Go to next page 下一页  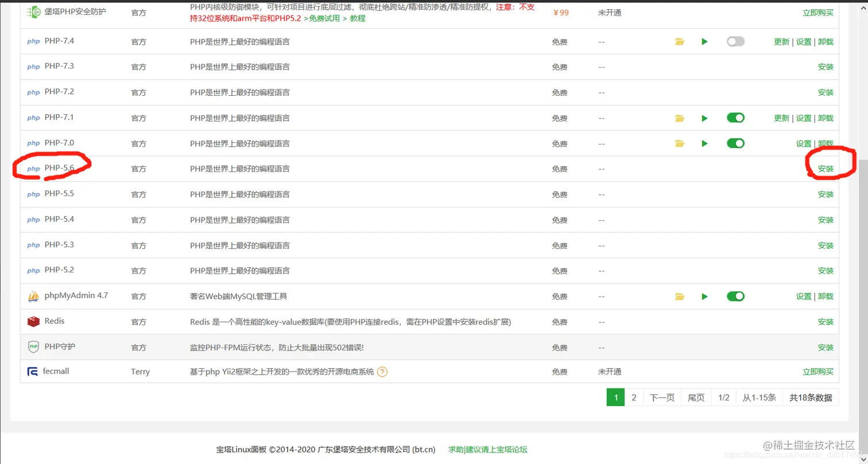[662, 397]
